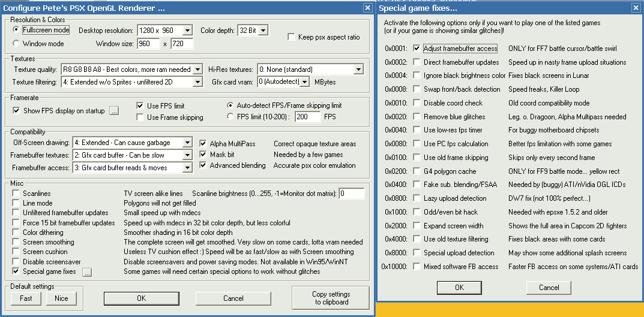
Task: Open FPS display options ellipsis button
Action: point(114,111)
